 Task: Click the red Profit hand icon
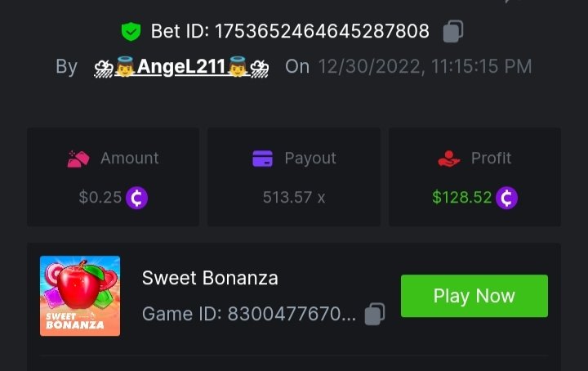coord(449,159)
